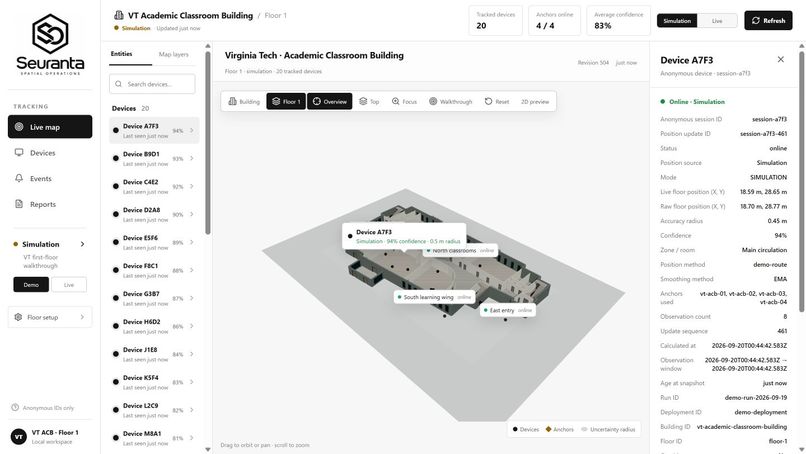Click the South learning wing anchor label

point(434,297)
